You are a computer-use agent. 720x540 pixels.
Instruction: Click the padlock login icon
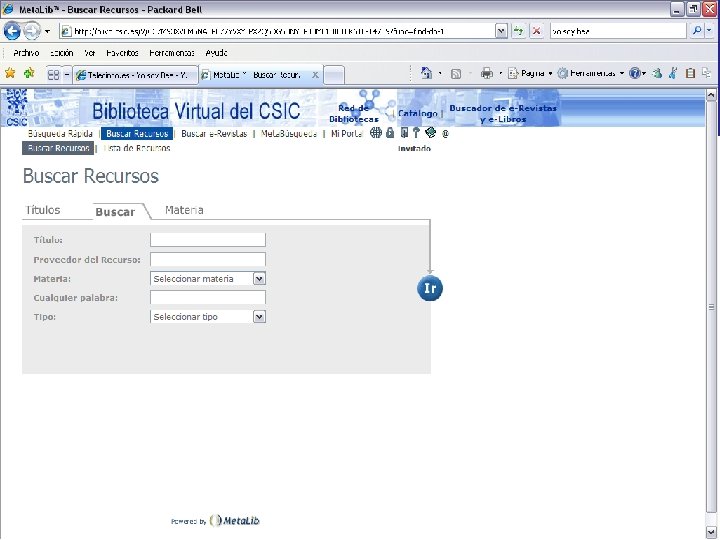[390, 133]
